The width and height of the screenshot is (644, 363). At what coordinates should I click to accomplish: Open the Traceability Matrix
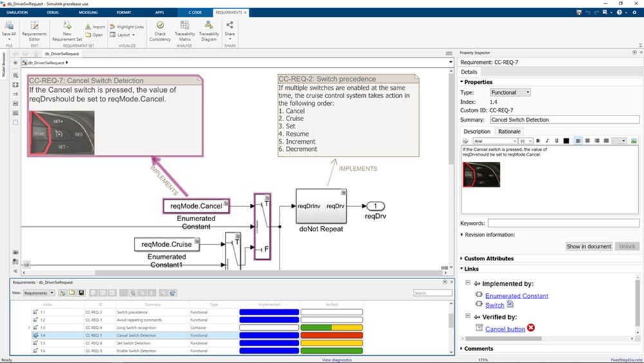[185, 30]
